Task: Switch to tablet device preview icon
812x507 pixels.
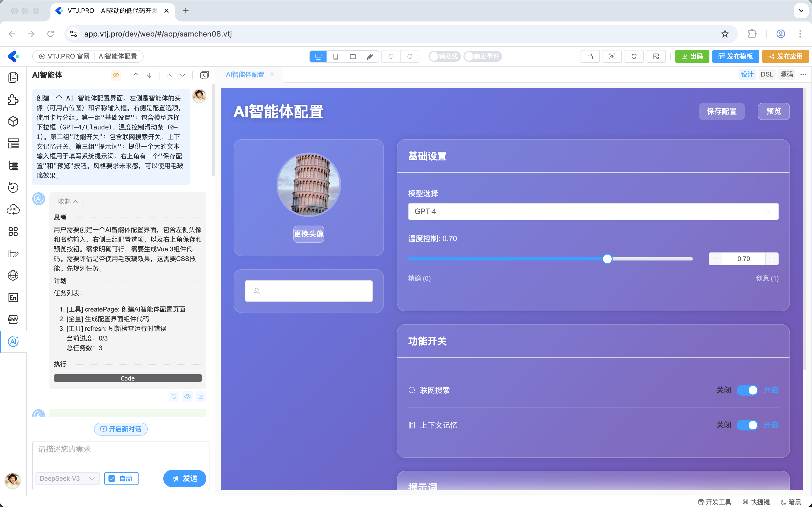Action: click(x=352, y=56)
